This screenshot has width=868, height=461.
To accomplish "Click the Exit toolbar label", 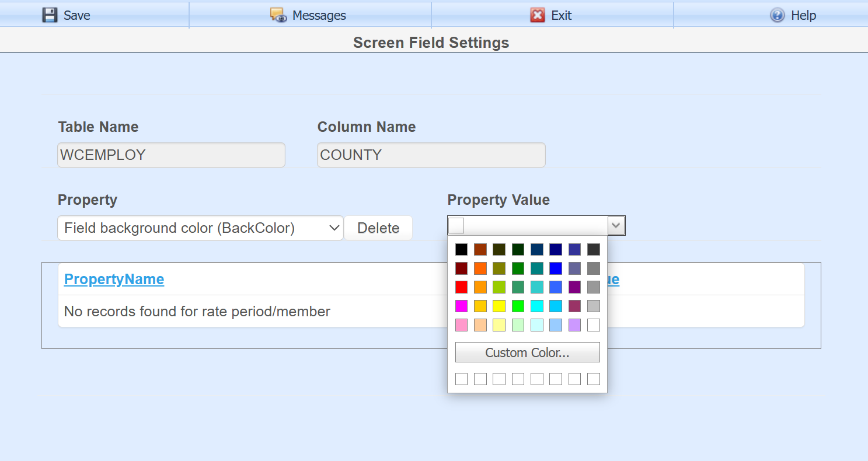I will tap(561, 15).
